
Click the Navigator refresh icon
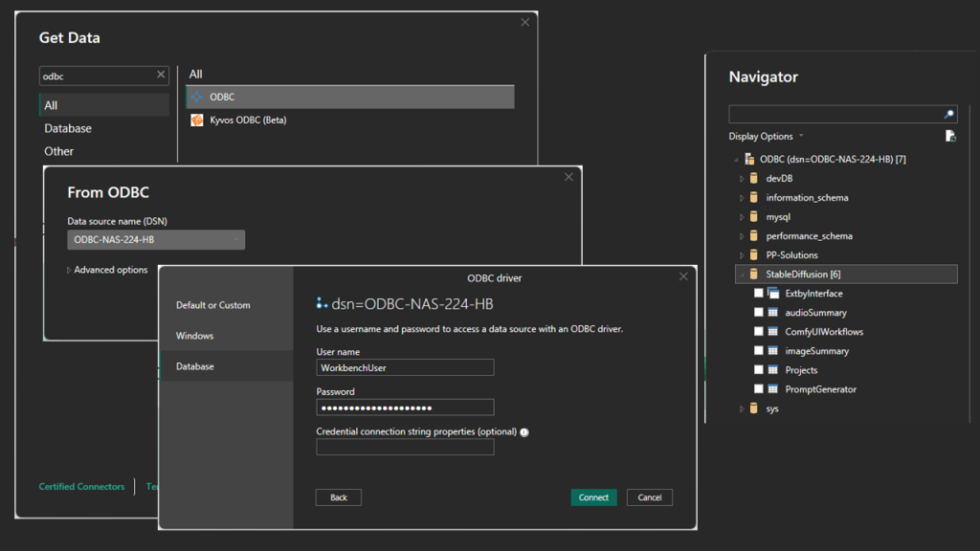point(950,137)
